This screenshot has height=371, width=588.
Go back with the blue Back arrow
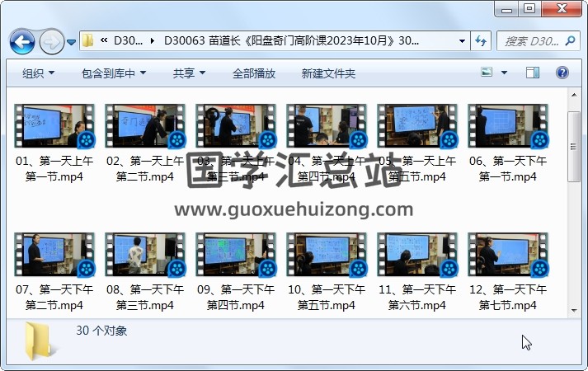pyautogui.click(x=22, y=41)
